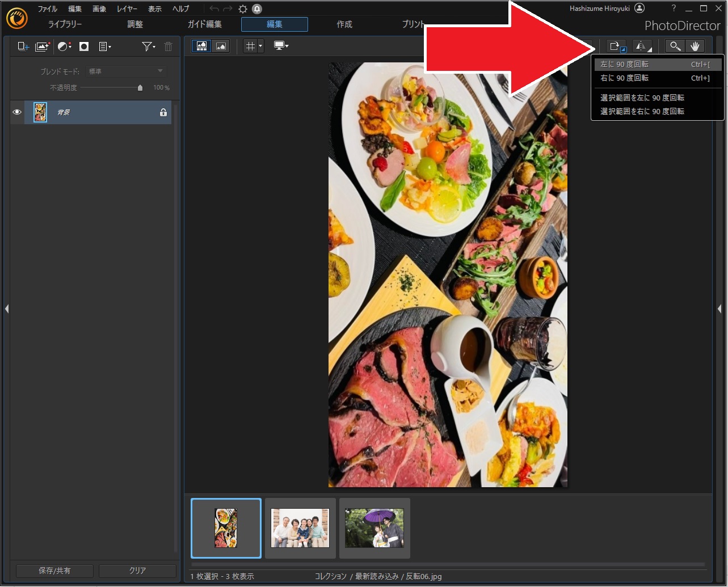Select the 背景 layer thumbnail

coord(40,112)
